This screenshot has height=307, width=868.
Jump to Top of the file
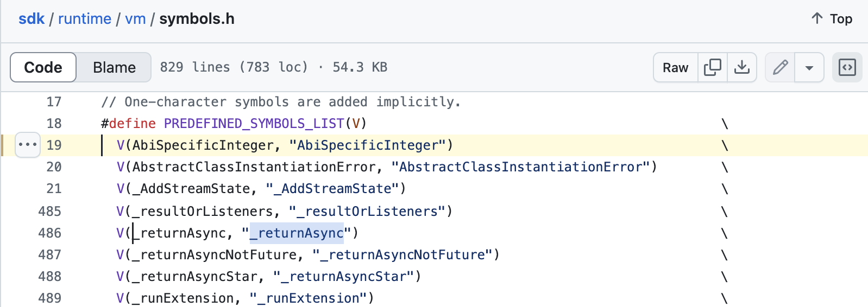[x=832, y=19]
